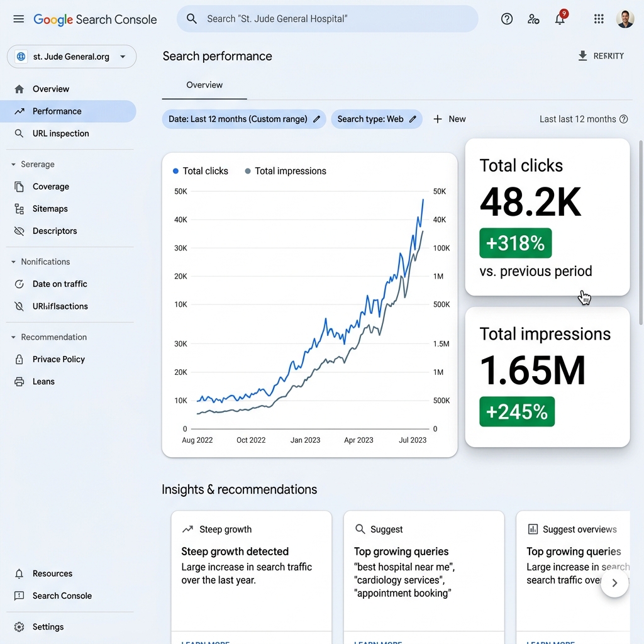Screen dimensions: 644x644
Task: Open the user management icon
Action: [x=533, y=19]
